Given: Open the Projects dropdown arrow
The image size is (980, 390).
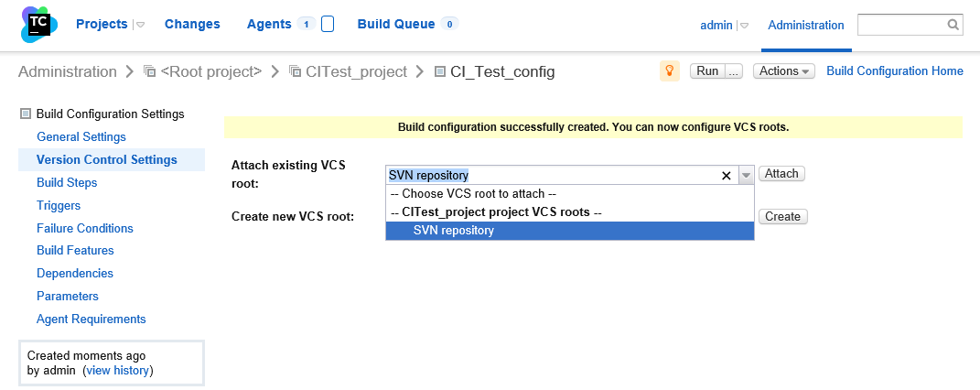Looking at the screenshot, I should 140,25.
